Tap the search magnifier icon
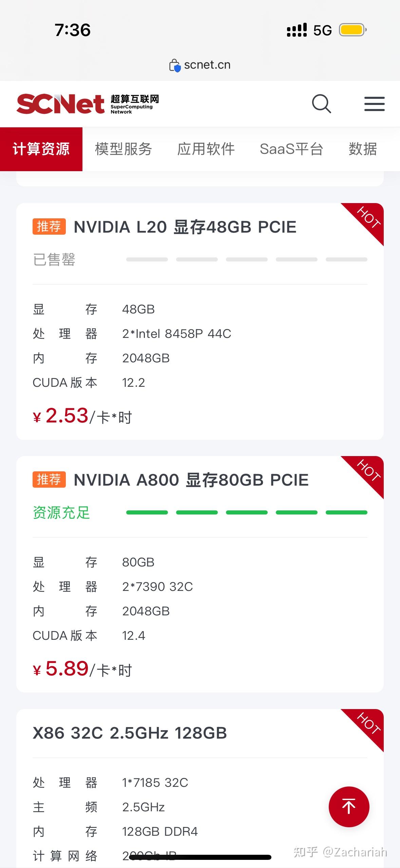The height and width of the screenshot is (868, 400). [321, 104]
